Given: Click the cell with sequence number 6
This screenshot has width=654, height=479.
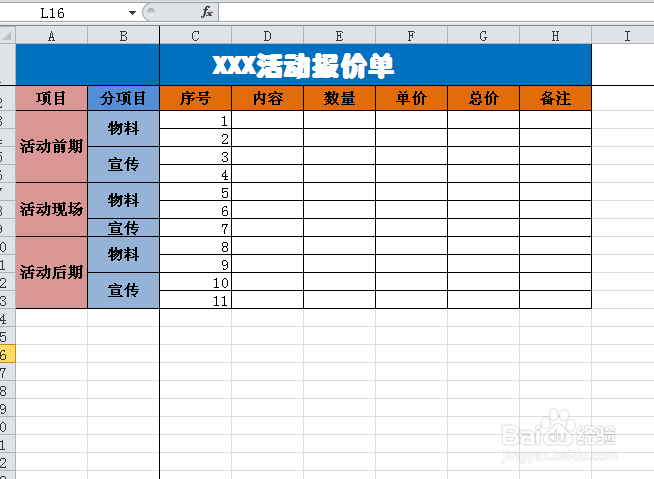Looking at the screenshot, I should 196,209.
